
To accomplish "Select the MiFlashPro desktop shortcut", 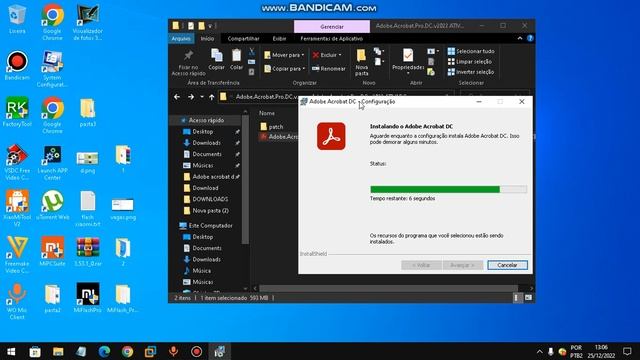I will tap(87, 298).
